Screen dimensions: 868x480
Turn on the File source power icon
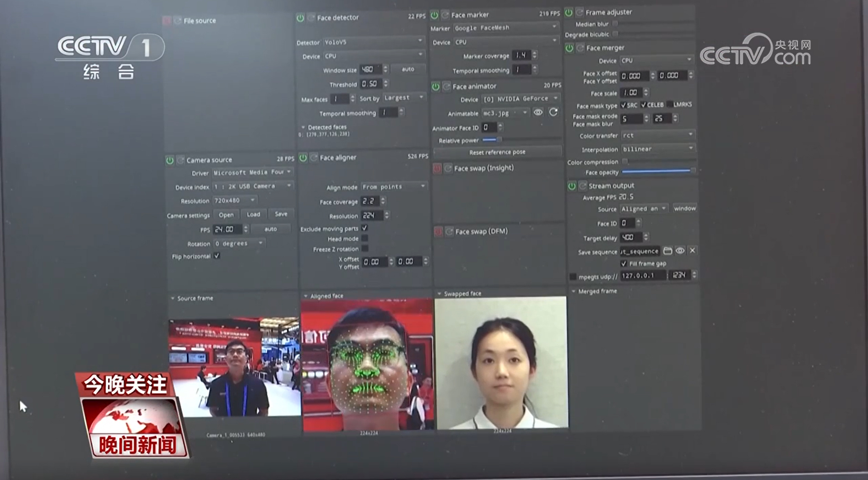pos(167,21)
